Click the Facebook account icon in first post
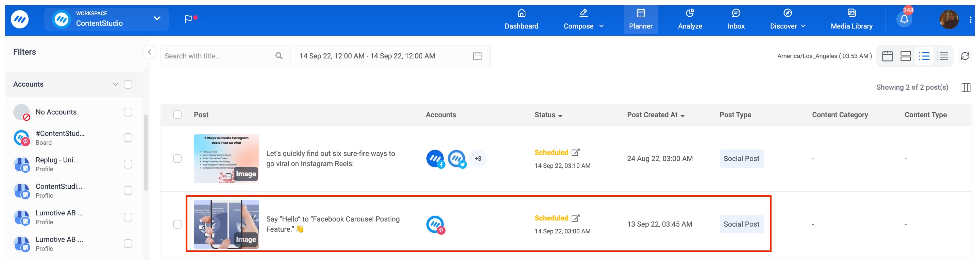The image size is (980, 265). [435, 159]
